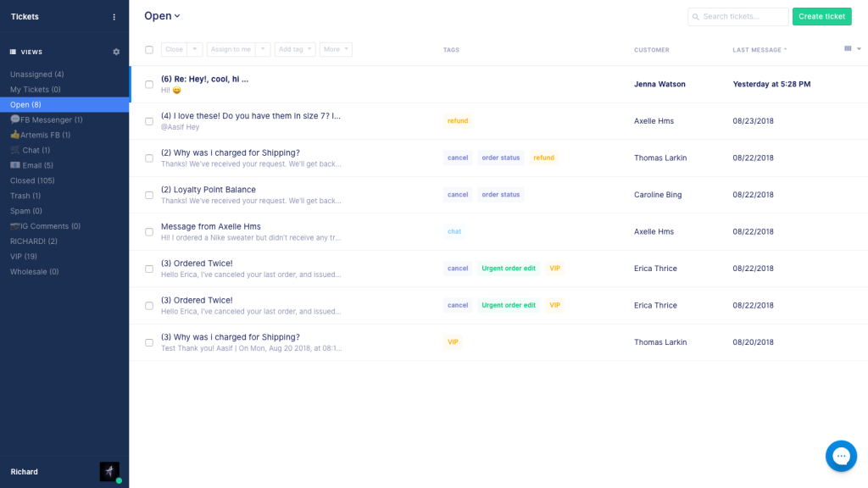Check the select-all tickets checkbox
Image resolution: width=868 pixels, height=488 pixels.
(x=149, y=49)
